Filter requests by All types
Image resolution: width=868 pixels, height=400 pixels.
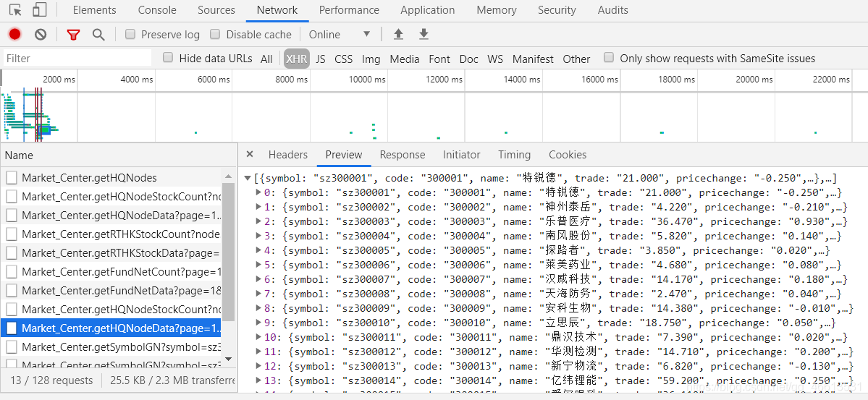267,59
